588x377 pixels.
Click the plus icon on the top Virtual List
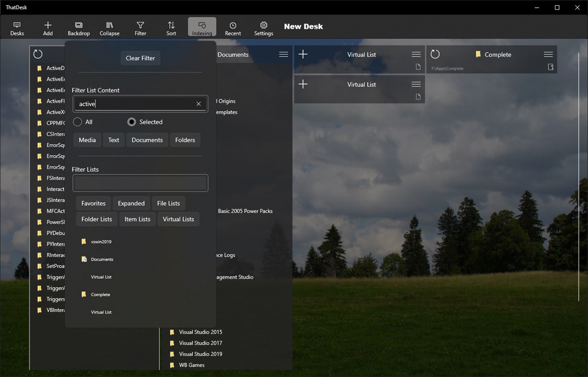pos(303,54)
